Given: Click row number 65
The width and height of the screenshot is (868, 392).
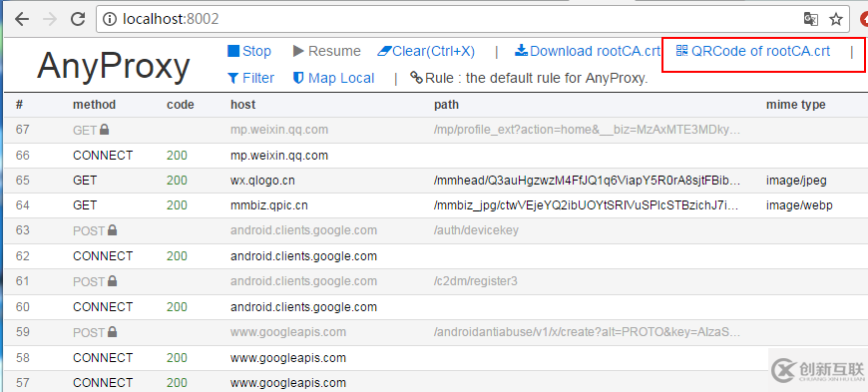Looking at the screenshot, I should coord(23,181).
